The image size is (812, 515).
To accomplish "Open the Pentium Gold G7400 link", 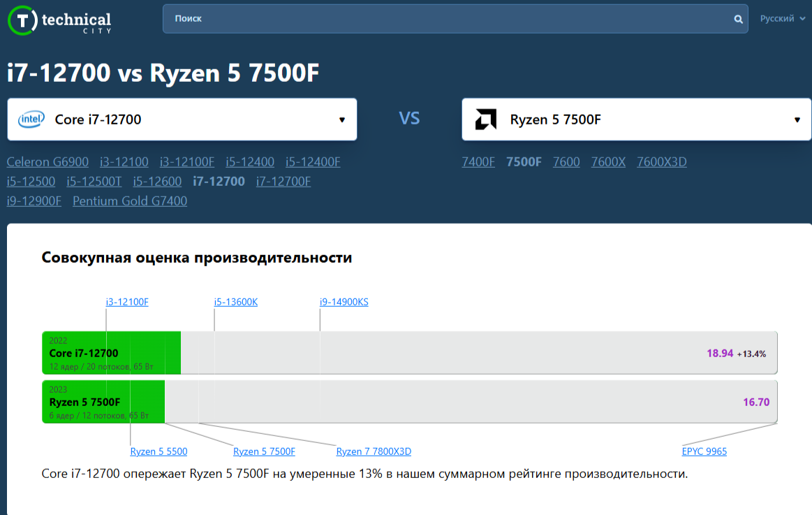I will pyautogui.click(x=130, y=201).
